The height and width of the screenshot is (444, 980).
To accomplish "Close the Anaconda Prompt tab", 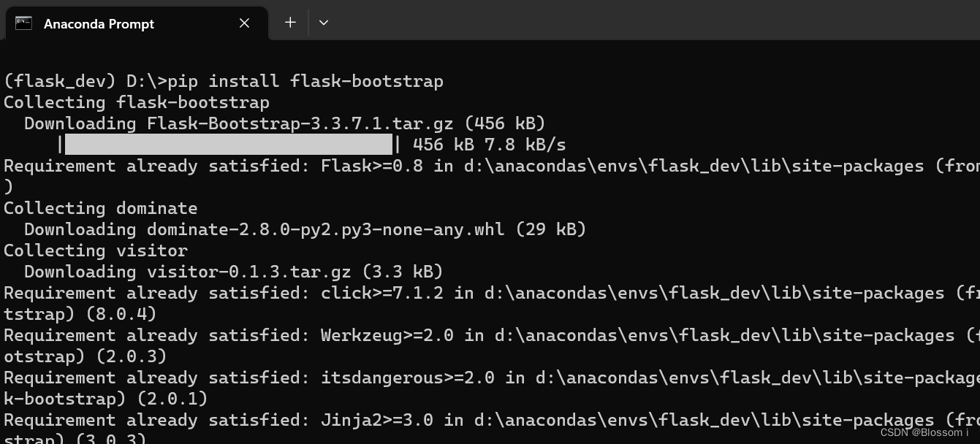I will pos(244,23).
